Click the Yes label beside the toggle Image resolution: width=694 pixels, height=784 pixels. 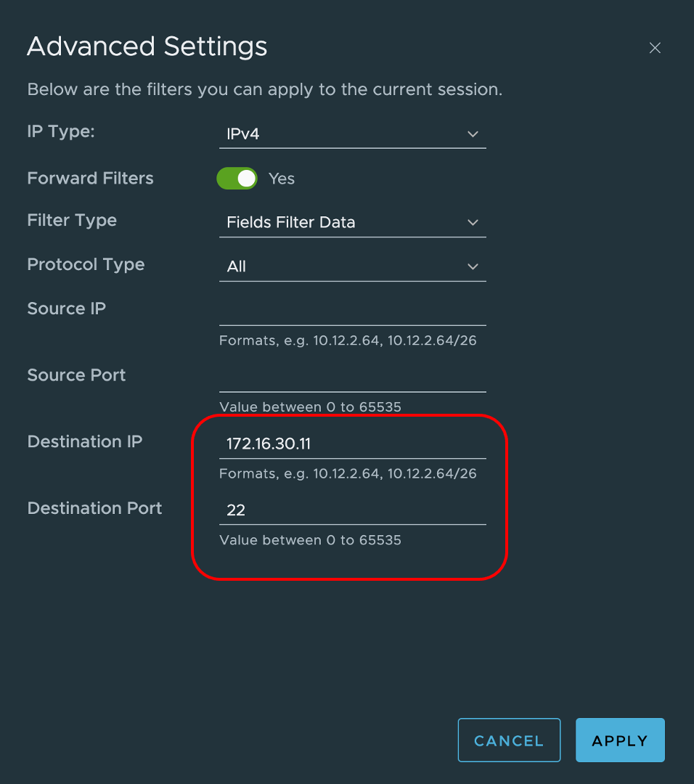tap(282, 179)
